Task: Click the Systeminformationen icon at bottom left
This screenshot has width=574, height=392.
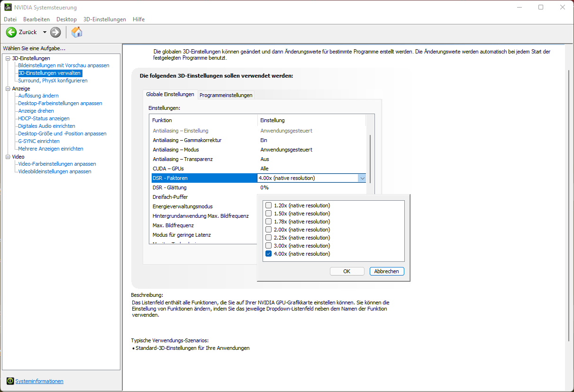Action: 10,381
